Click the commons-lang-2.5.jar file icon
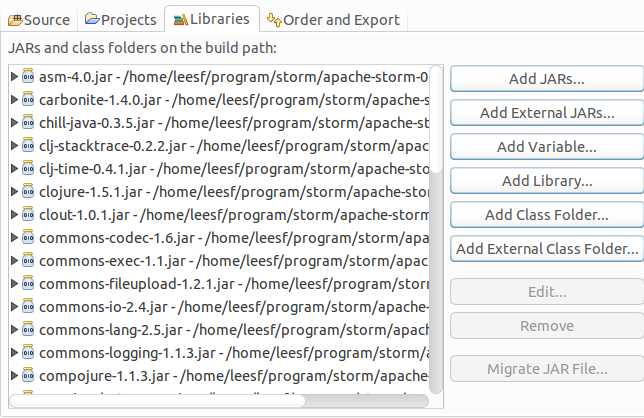644x418 pixels. [x=28, y=329]
